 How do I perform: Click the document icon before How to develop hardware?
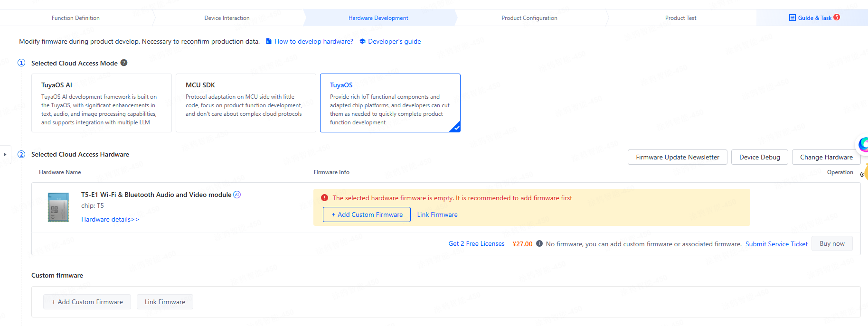pos(269,41)
